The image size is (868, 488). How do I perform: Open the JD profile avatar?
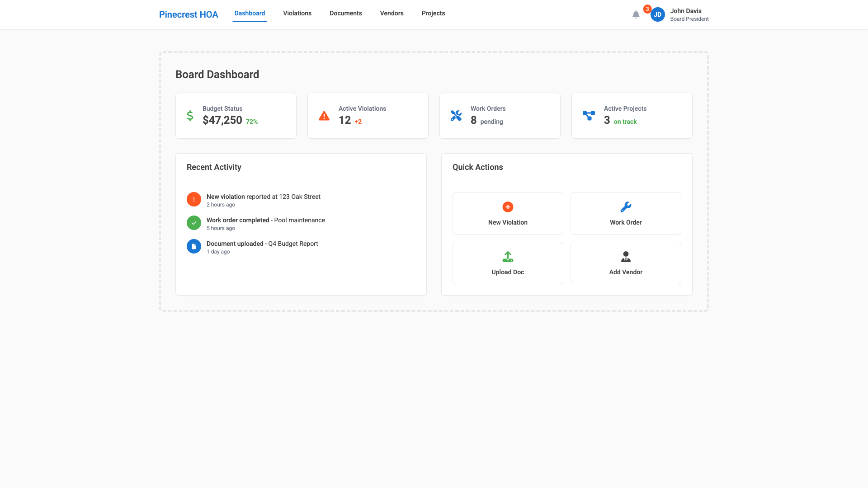click(657, 14)
